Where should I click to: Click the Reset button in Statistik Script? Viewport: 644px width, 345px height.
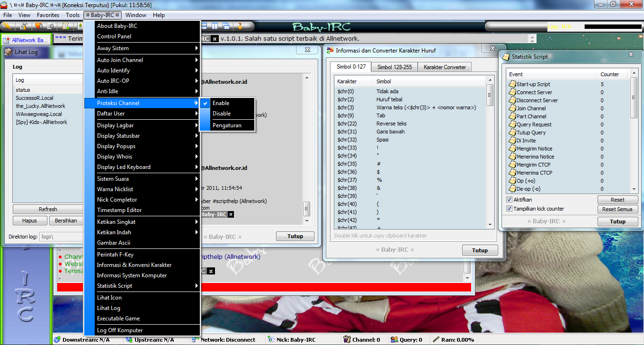(x=617, y=200)
